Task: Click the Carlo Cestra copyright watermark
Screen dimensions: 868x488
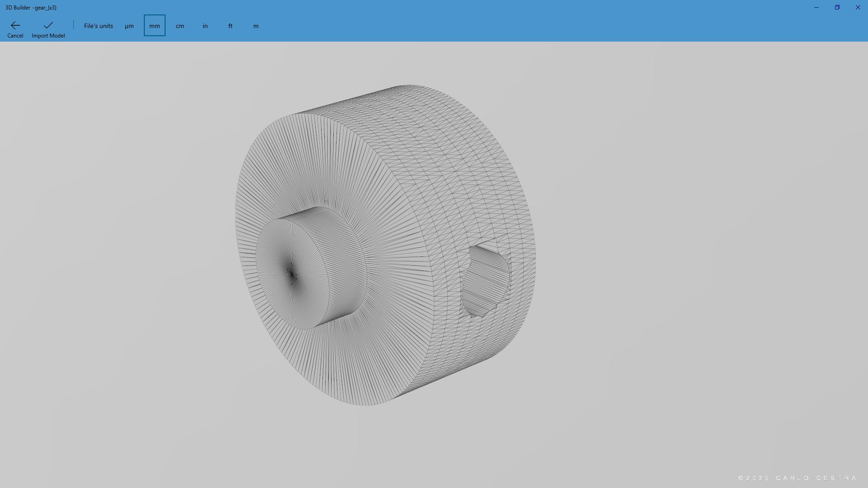Action: click(x=797, y=478)
